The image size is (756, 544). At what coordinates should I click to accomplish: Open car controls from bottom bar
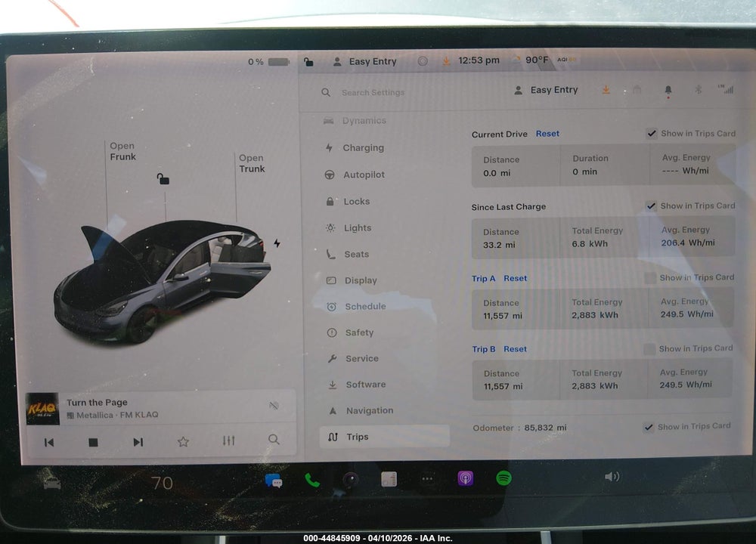point(52,483)
